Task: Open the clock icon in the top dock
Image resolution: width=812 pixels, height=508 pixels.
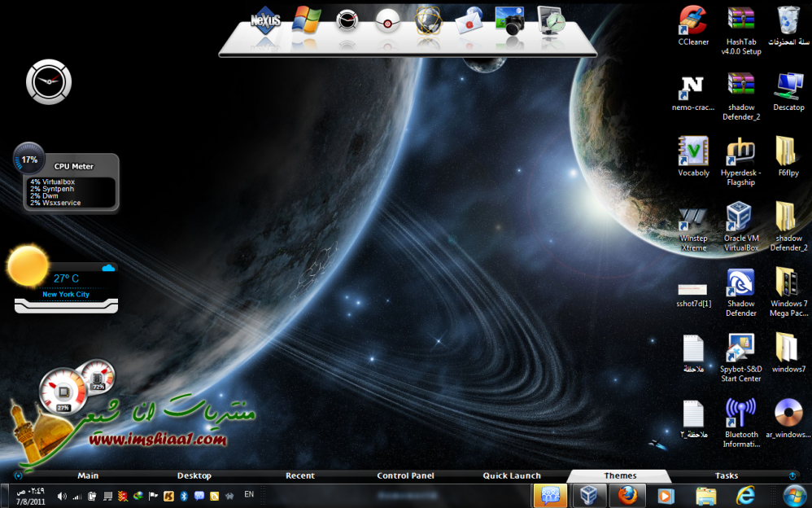Action: point(347,21)
